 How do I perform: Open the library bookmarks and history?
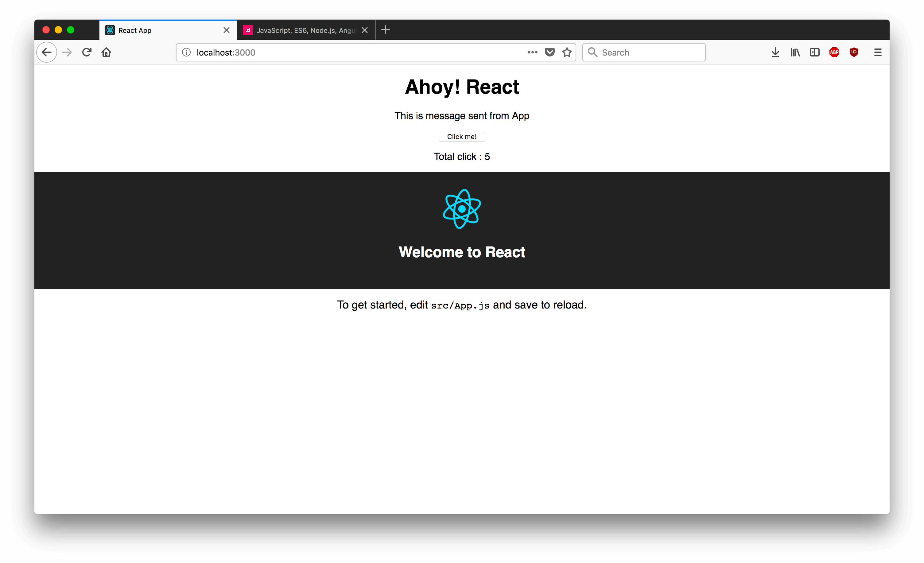pyautogui.click(x=795, y=52)
